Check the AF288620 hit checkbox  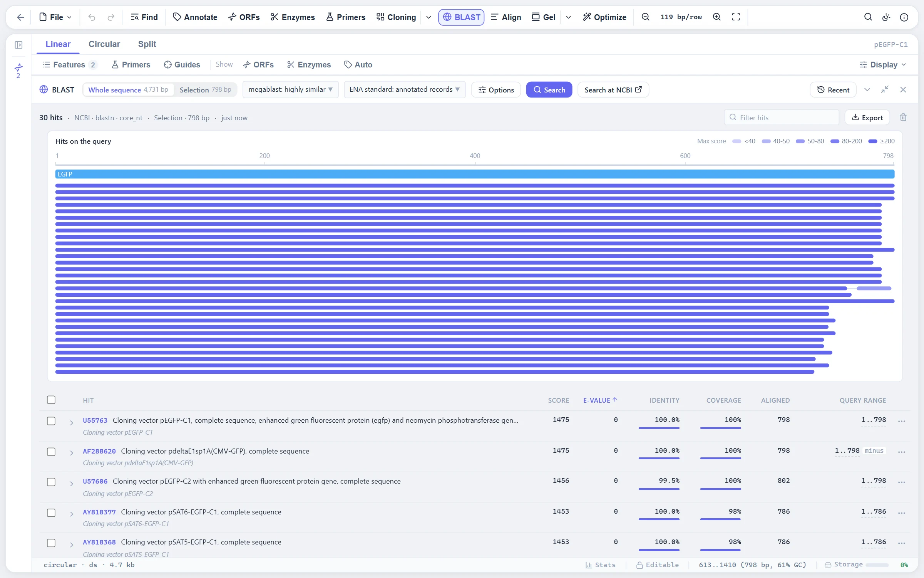click(x=51, y=452)
